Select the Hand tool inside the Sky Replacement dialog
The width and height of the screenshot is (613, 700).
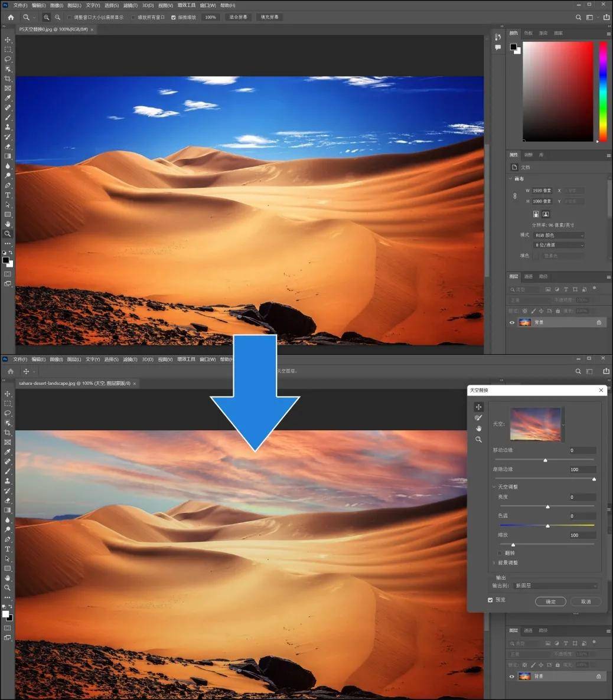[478, 428]
